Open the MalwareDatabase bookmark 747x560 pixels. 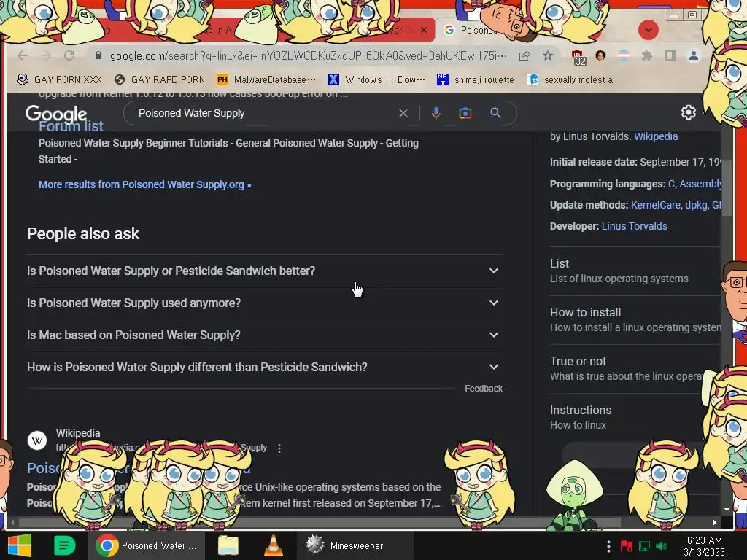tap(266, 79)
